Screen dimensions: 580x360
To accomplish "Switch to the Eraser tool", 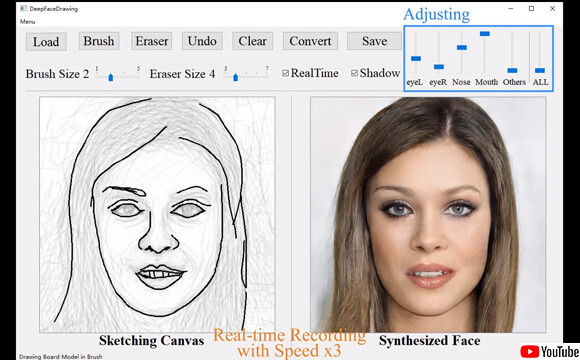I will click(x=152, y=41).
